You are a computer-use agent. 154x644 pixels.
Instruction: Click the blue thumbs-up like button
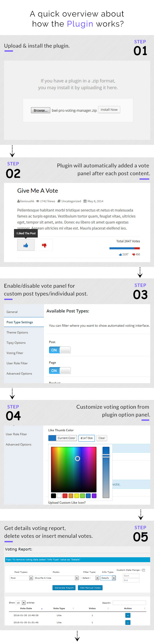(26, 245)
